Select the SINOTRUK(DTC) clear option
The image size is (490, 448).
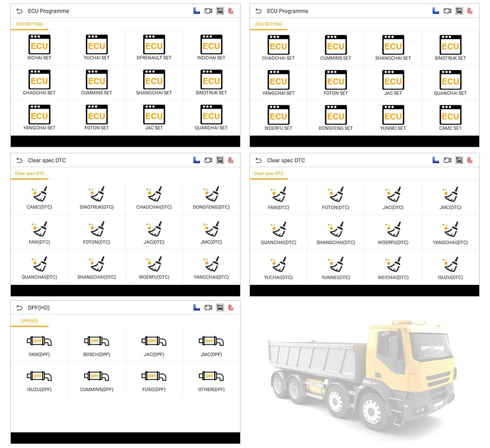(x=97, y=198)
